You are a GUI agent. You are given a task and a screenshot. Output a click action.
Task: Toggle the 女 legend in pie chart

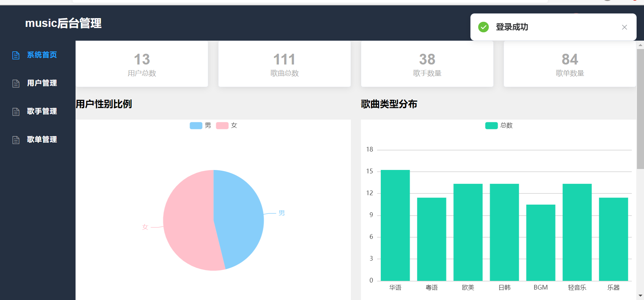coord(227,125)
